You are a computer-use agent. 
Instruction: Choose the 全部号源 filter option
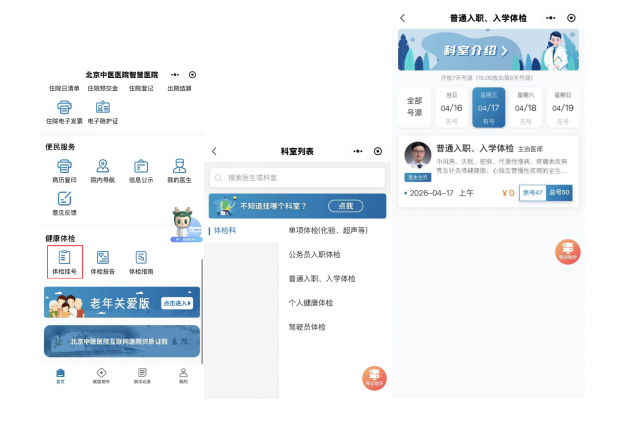415,107
